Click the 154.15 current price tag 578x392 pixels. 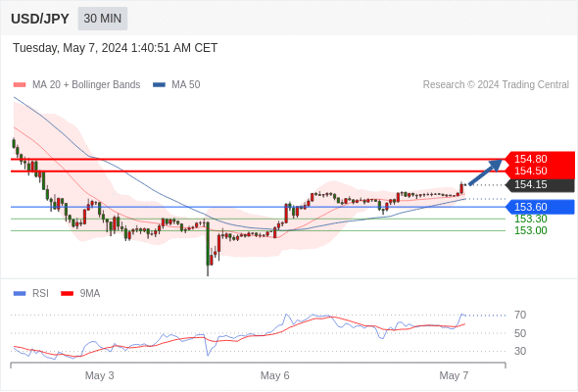pyautogui.click(x=540, y=185)
